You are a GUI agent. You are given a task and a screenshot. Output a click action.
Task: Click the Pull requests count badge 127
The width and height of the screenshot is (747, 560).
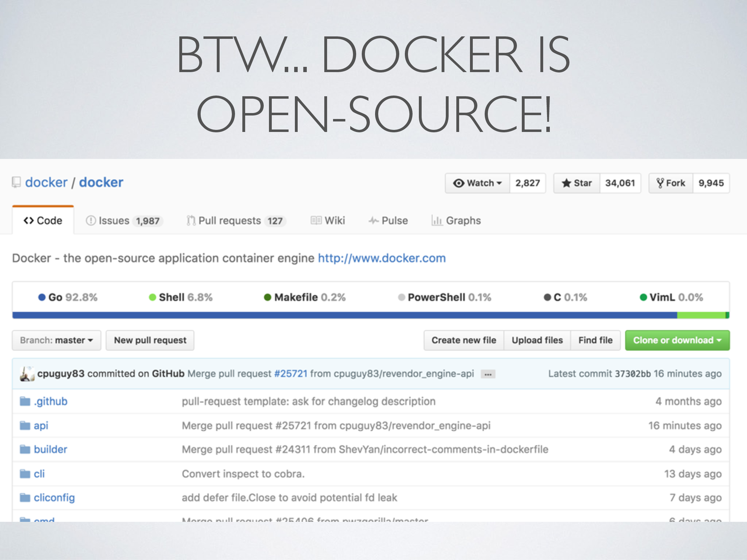(x=275, y=221)
